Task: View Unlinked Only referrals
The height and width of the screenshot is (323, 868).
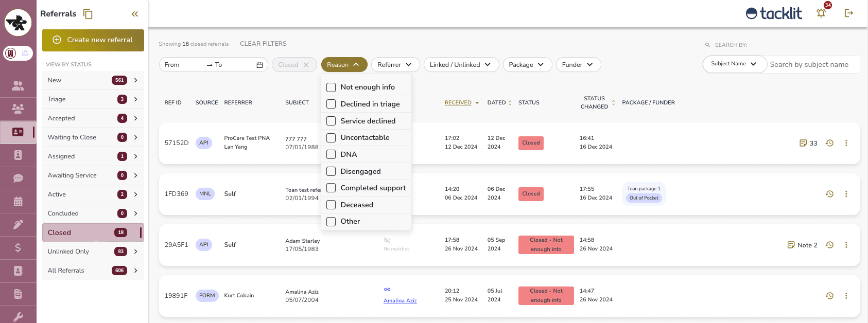Action: [93, 252]
